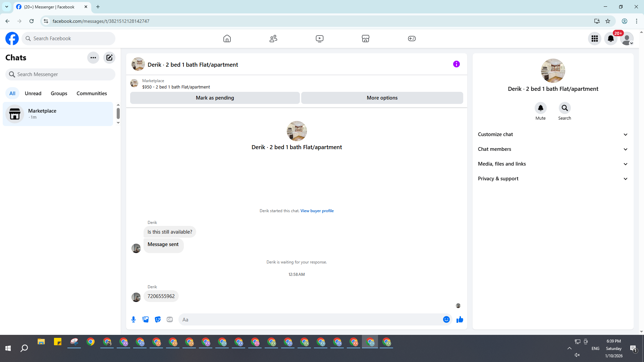This screenshot has width=644, height=362.
Task: Open the Marketplace icon in top navigation
Action: tap(366, 39)
